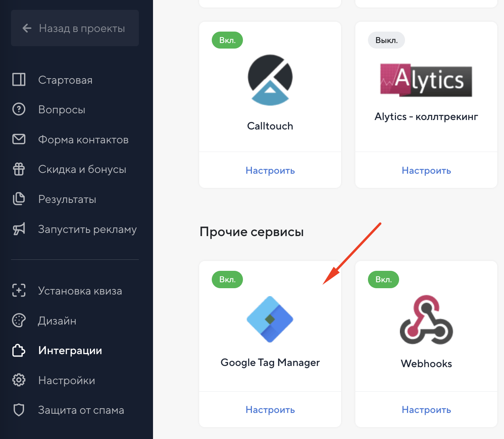
Task: Click Настроить under Alytics коллтрекинг
Action: [x=426, y=171]
